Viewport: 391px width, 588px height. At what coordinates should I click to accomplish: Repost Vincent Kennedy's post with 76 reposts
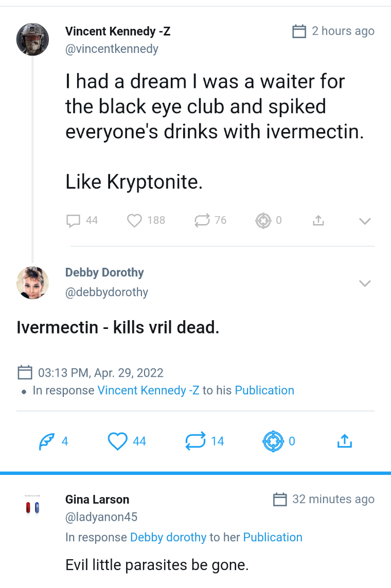[x=202, y=220]
